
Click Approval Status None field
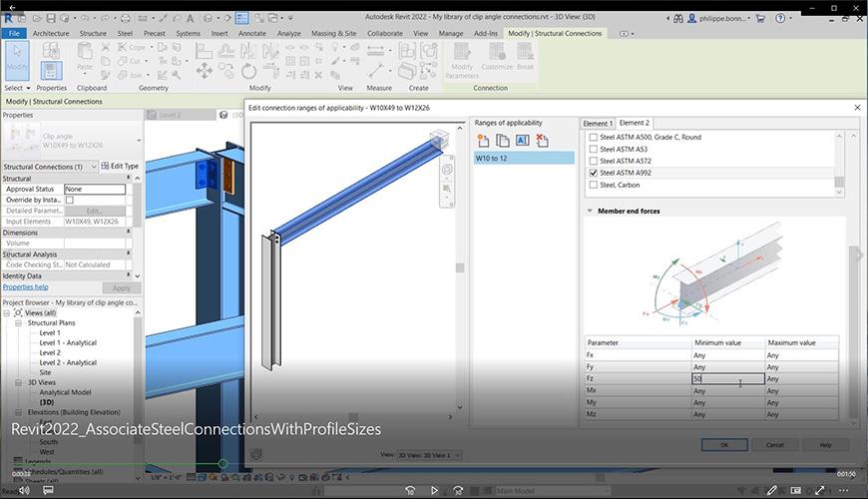coord(95,189)
